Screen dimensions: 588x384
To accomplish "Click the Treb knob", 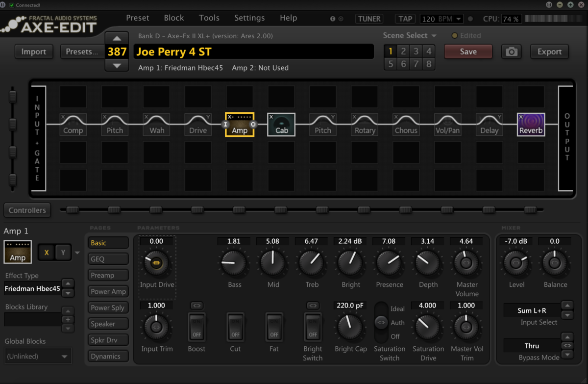I will (x=312, y=263).
